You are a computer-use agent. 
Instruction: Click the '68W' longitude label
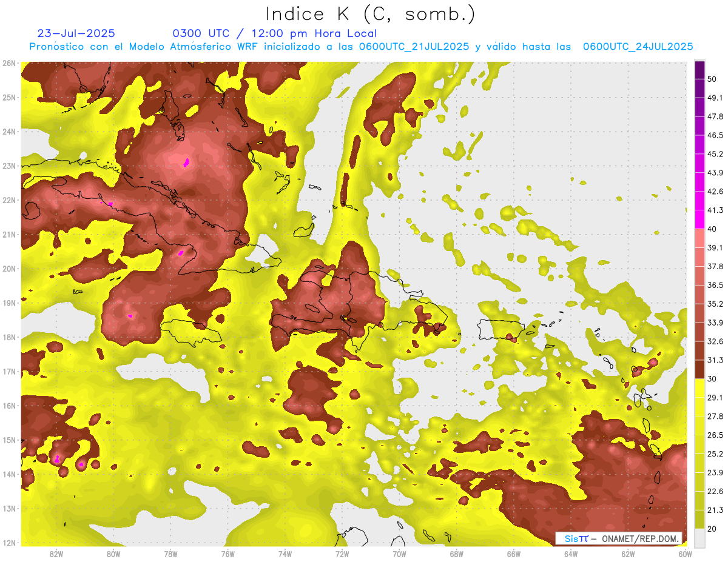coord(457,554)
